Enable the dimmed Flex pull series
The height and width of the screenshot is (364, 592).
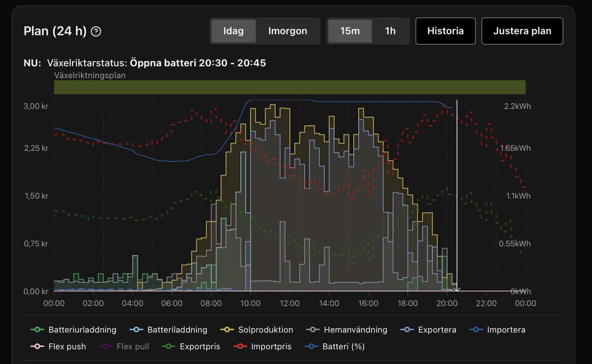pyautogui.click(x=125, y=347)
